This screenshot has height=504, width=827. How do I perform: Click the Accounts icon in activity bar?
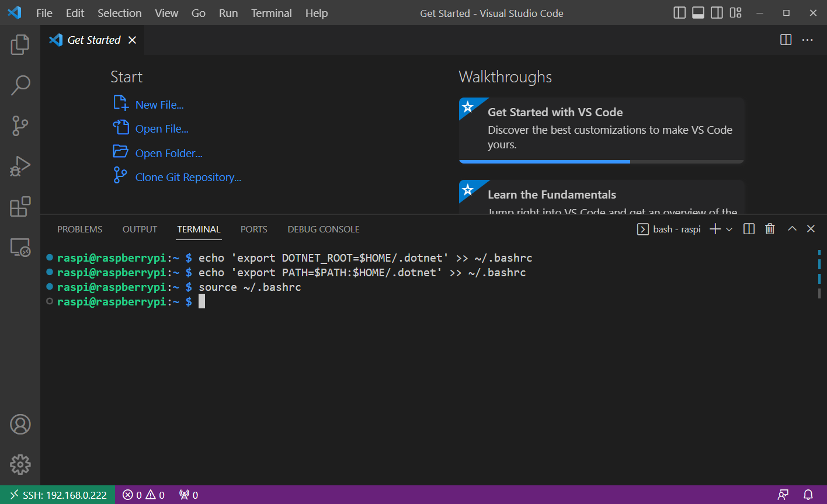coord(20,425)
